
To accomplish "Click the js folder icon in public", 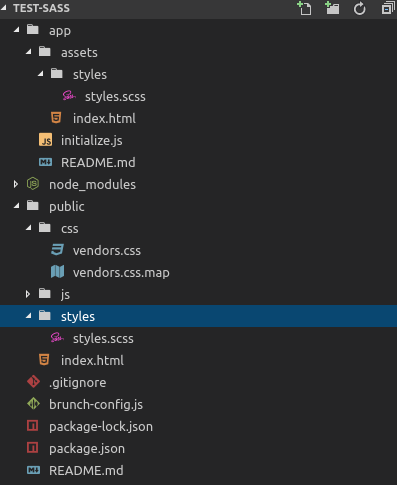I will pyautogui.click(x=45, y=293).
